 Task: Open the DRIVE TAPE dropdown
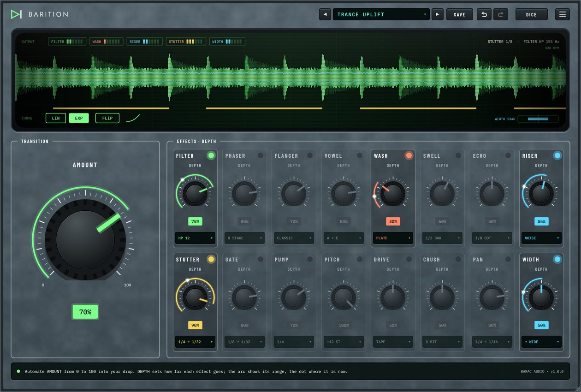[x=393, y=342]
